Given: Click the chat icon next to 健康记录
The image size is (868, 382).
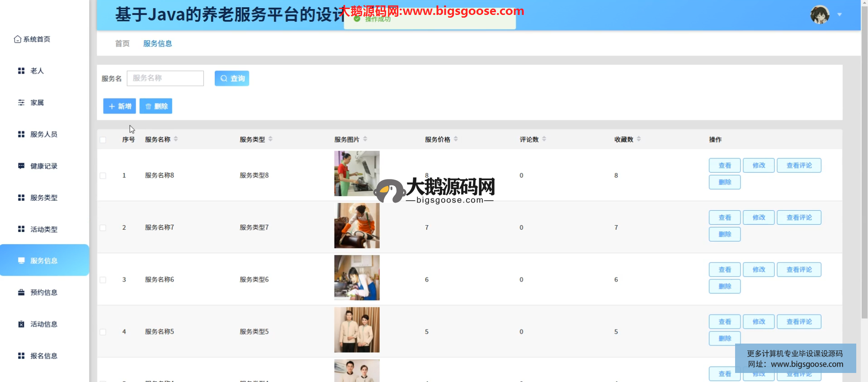Looking at the screenshot, I should tap(21, 166).
